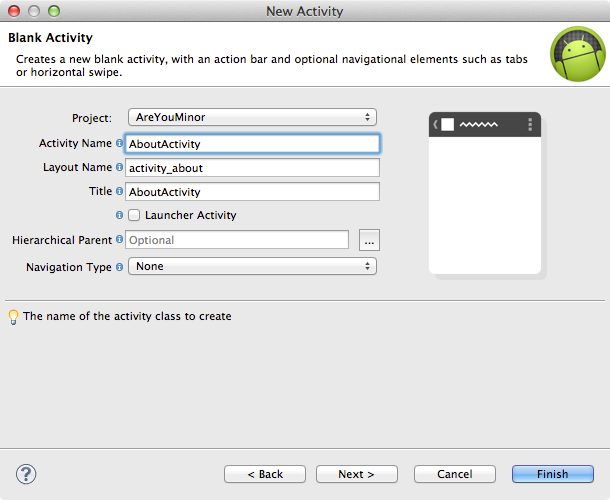Open the Project dropdown showing AreYouMinor
610x500 pixels.
click(252, 117)
